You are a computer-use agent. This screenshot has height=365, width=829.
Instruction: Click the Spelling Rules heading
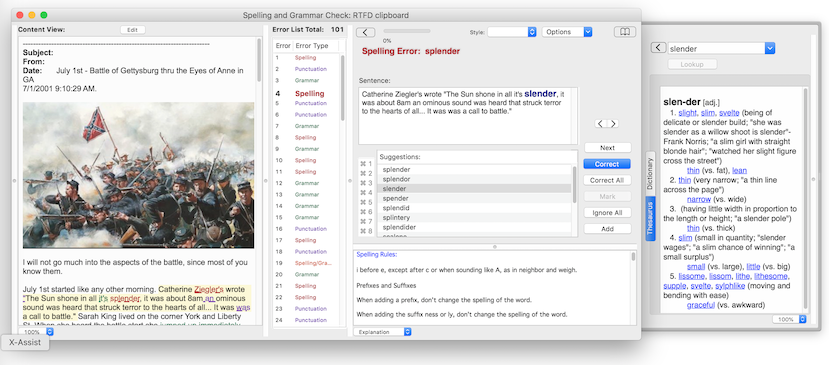click(376, 254)
